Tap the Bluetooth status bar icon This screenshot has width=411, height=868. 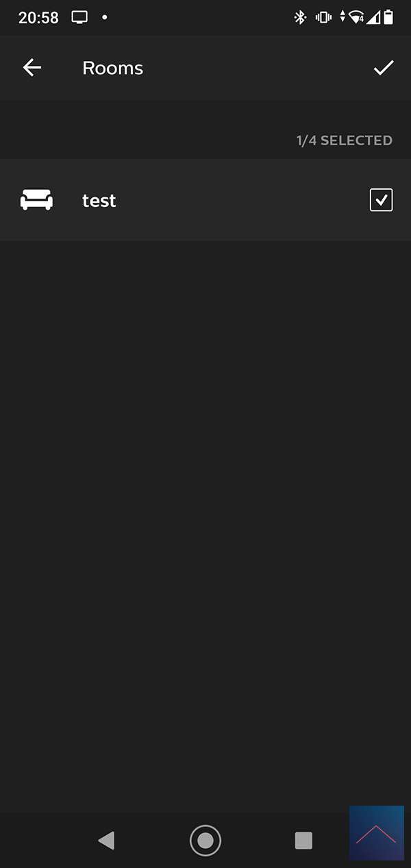tap(300, 17)
